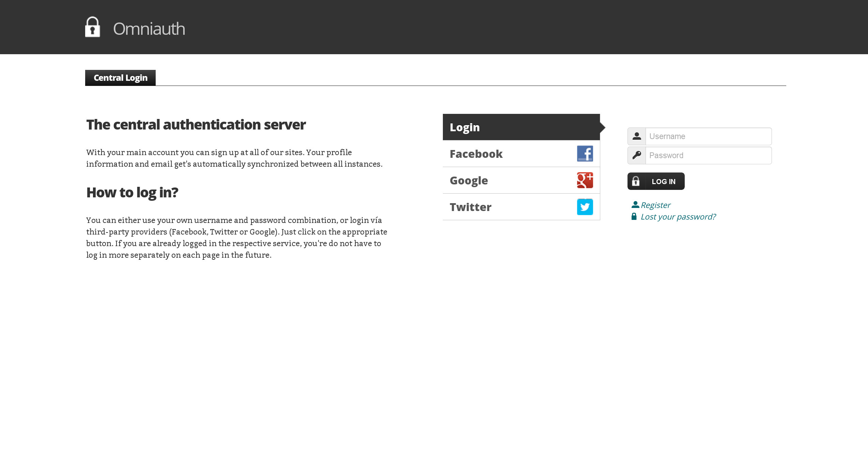The image size is (868, 466).
Task: Click the Omniauth site title
Action: [x=149, y=29]
